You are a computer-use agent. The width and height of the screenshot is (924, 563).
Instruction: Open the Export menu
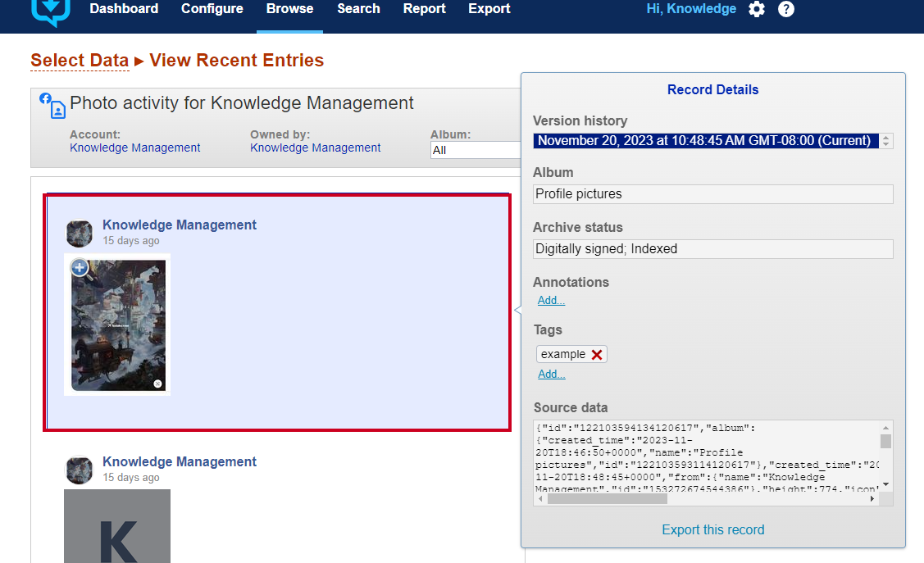489,9
